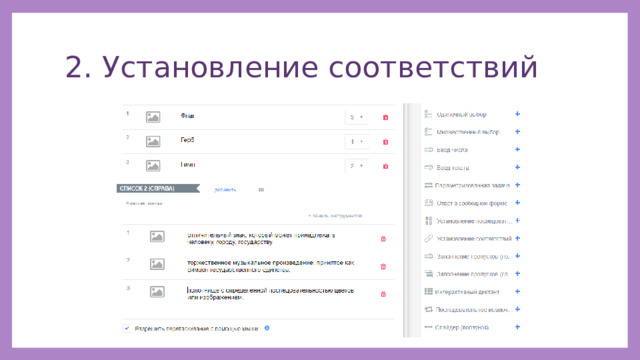
Task: Add 'Установление соответствий' with plus icon
Action: (x=518, y=238)
